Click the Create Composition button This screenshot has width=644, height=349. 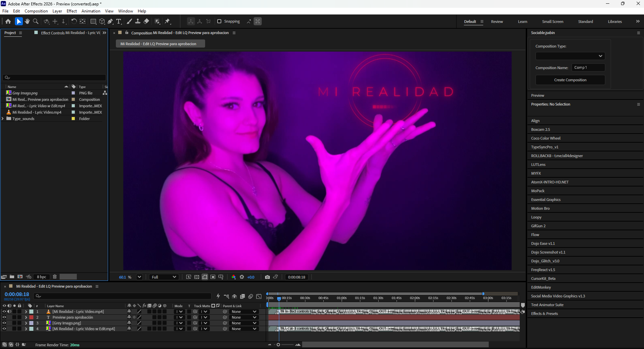click(x=570, y=80)
